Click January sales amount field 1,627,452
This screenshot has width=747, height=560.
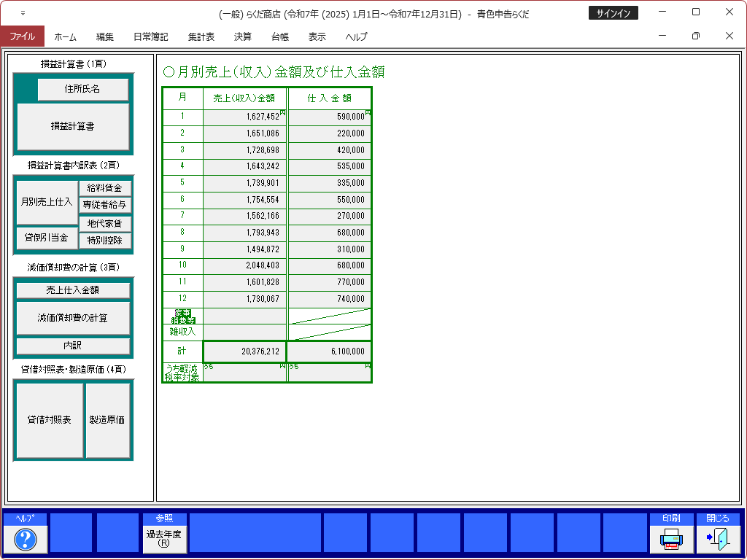(245, 117)
